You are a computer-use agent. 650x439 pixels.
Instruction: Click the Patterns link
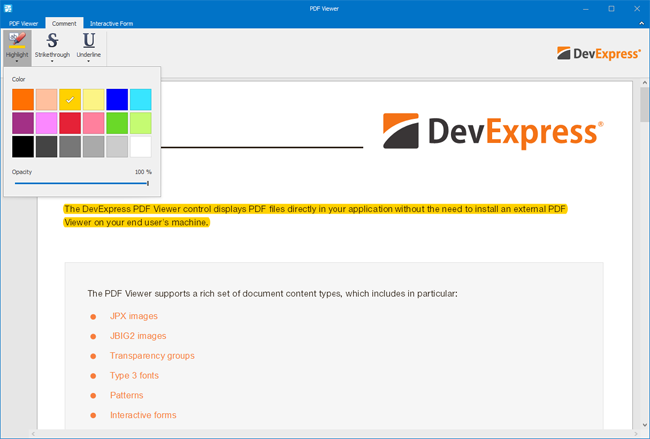click(126, 395)
